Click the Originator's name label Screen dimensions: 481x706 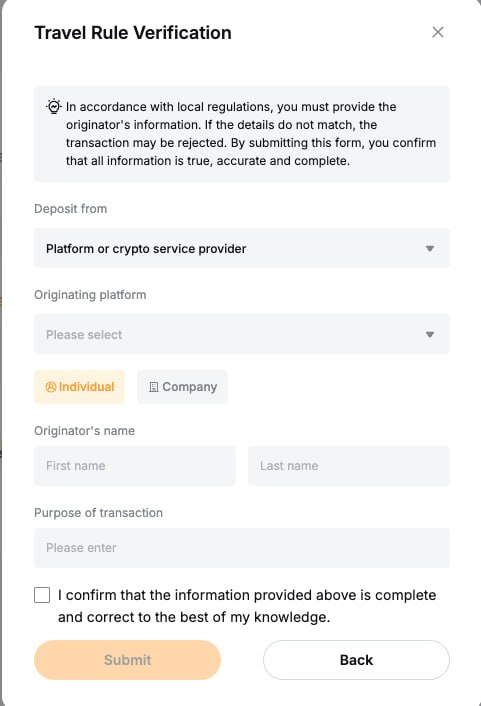pos(84,431)
